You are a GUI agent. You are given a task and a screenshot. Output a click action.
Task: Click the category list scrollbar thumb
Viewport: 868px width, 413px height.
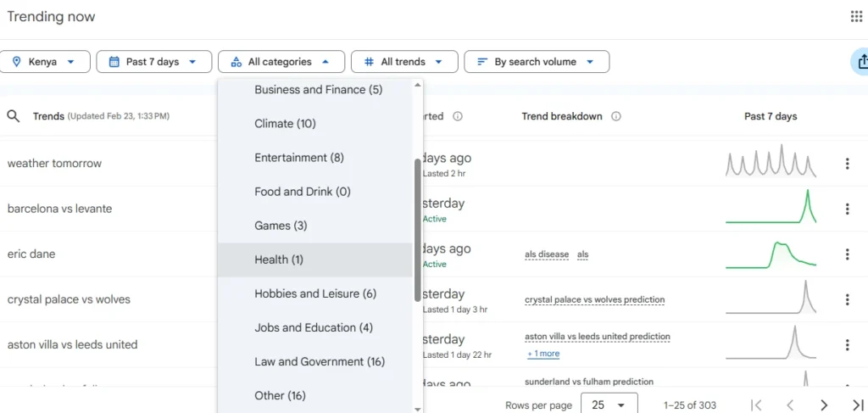click(x=417, y=230)
